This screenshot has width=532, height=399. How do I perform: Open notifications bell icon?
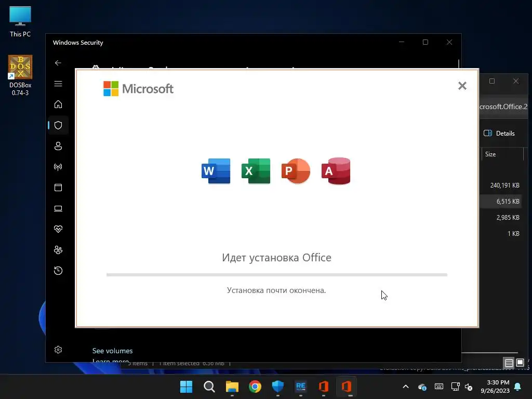coord(518,387)
